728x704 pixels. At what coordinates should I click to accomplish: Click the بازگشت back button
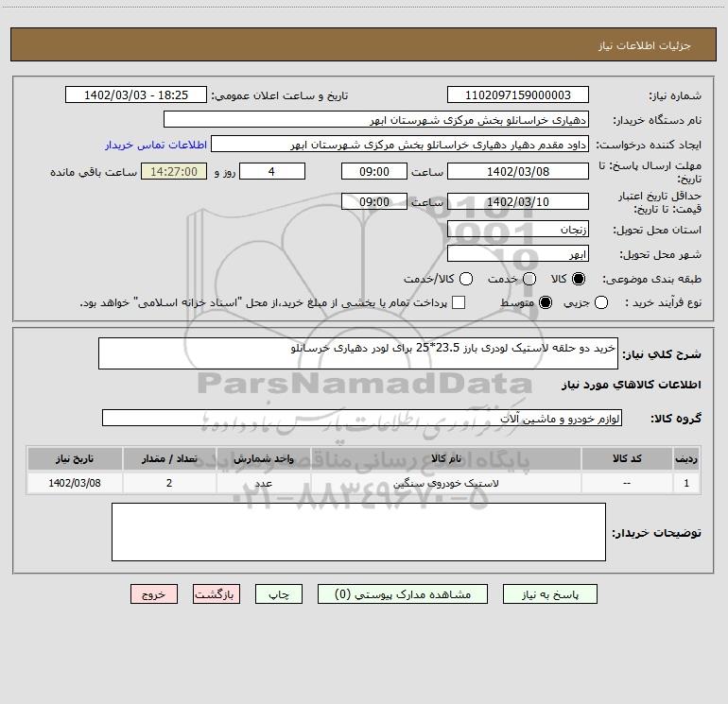click(217, 594)
